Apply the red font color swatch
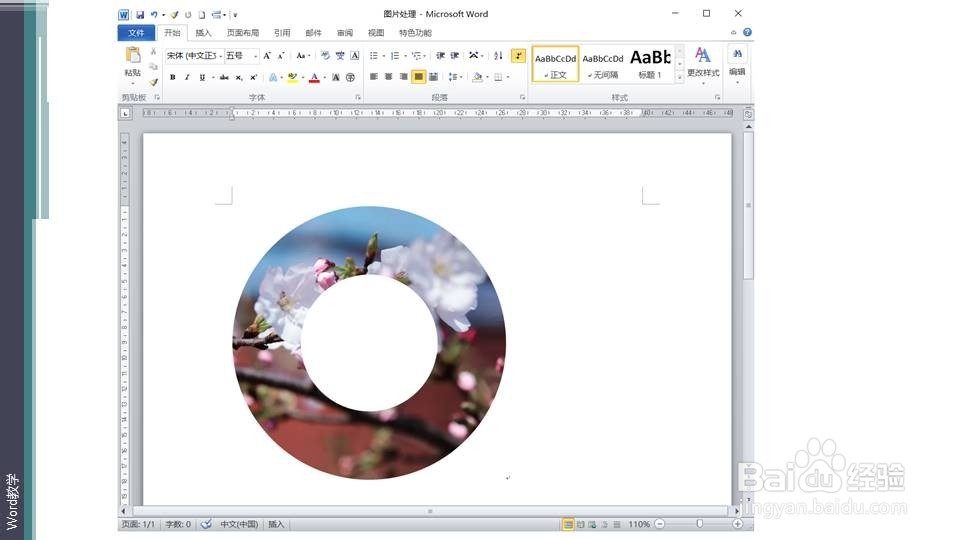 click(x=314, y=77)
